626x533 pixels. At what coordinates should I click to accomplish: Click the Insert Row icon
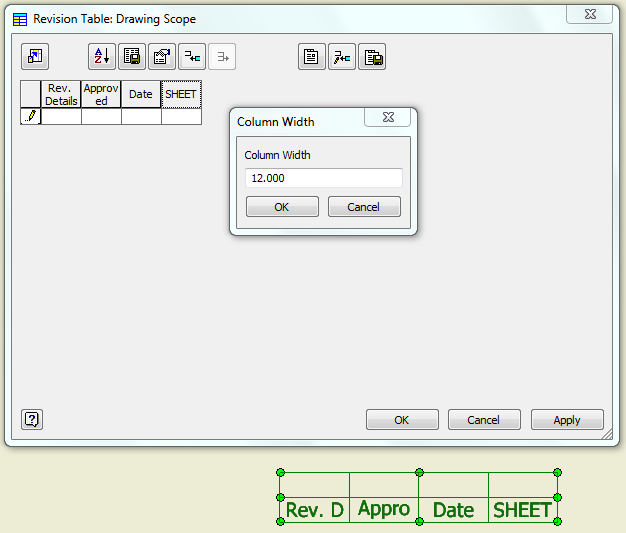click(x=192, y=56)
